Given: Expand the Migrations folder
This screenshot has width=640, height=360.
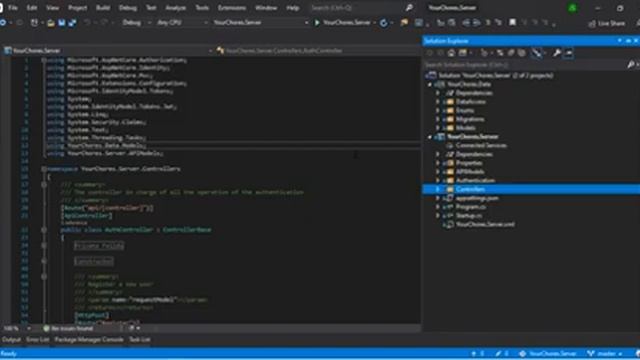Looking at the screenshot, I should coord(438,119).
